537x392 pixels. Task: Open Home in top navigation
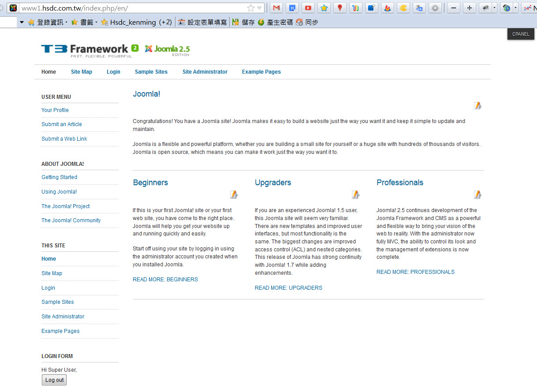48,72
